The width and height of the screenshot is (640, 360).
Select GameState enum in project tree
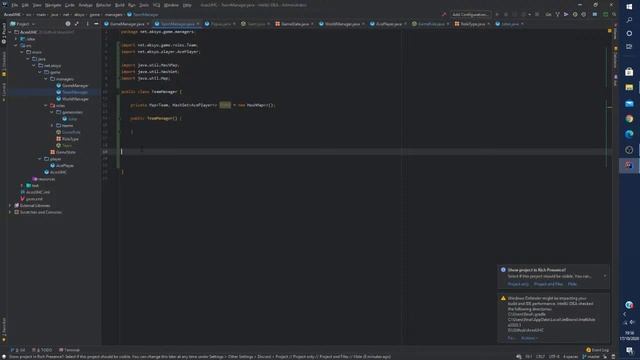(63, 152)
